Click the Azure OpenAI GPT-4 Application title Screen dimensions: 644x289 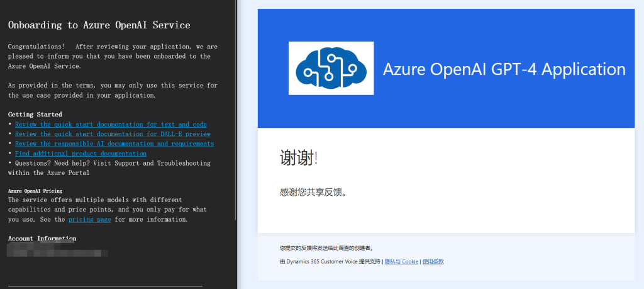click(x=504, y=69)
